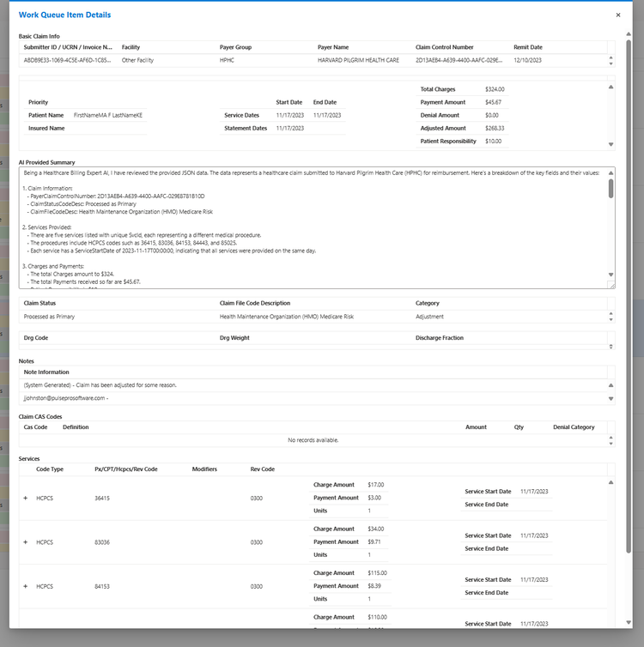Select the Other Facility cell
The width and height of the screenshot is (644, 647).
coord(137,60)
